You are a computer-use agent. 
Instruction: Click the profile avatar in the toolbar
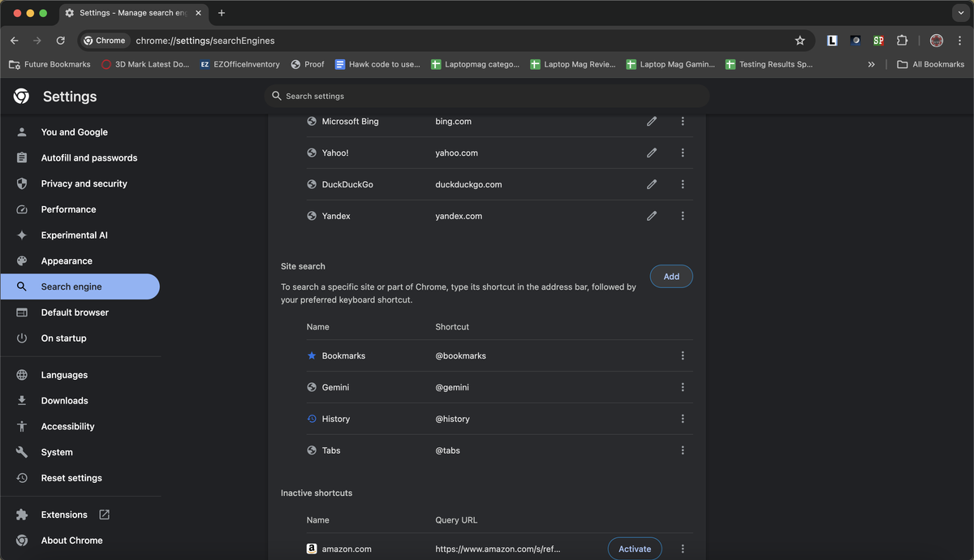coord(937,40)
